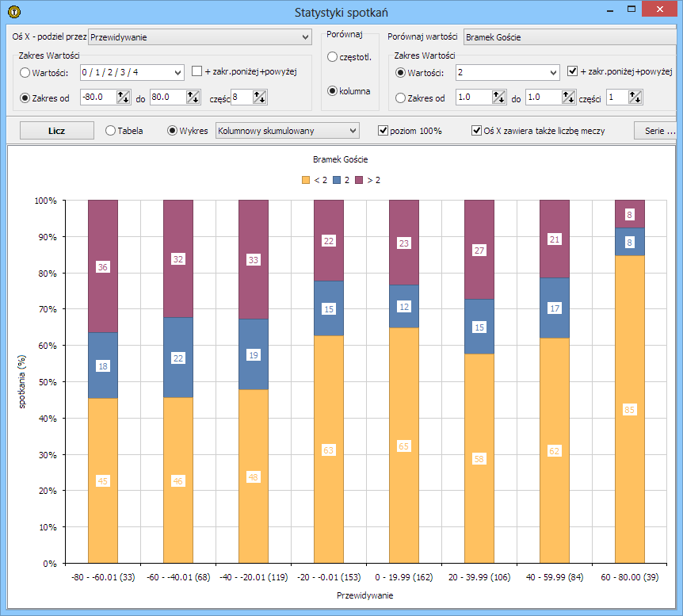
Task: Enable left '+ zakr.poniżej+powyżej' checkbox
Action: point(197,71)
